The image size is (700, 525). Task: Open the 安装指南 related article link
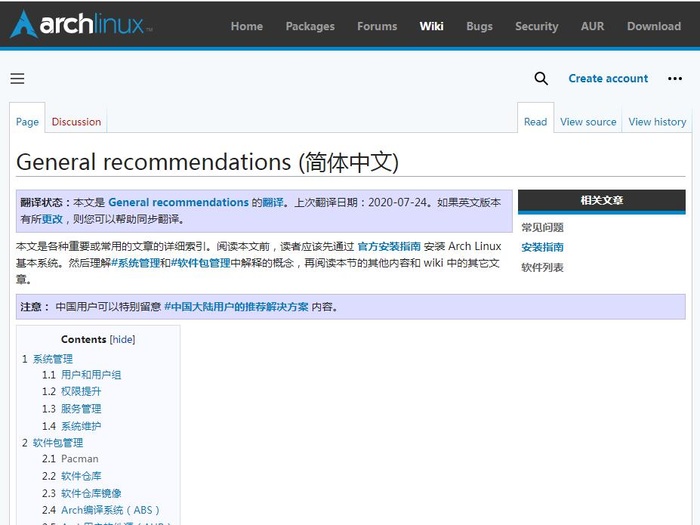(542, 247)
